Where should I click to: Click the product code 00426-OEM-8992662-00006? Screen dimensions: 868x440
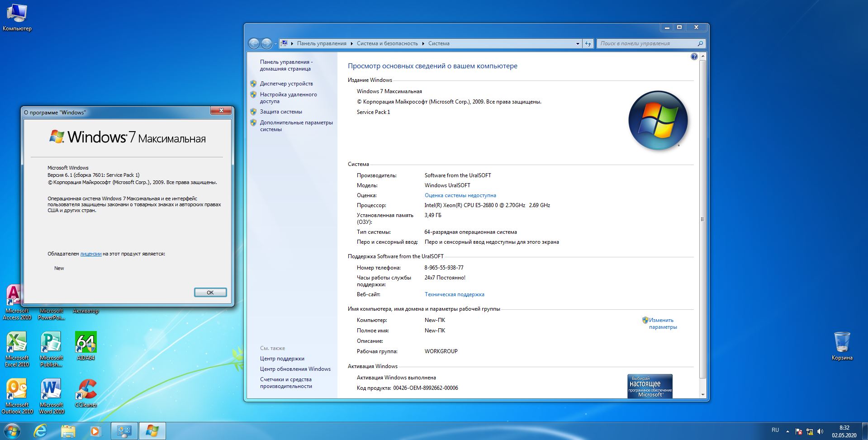click(x=426, y=388)
